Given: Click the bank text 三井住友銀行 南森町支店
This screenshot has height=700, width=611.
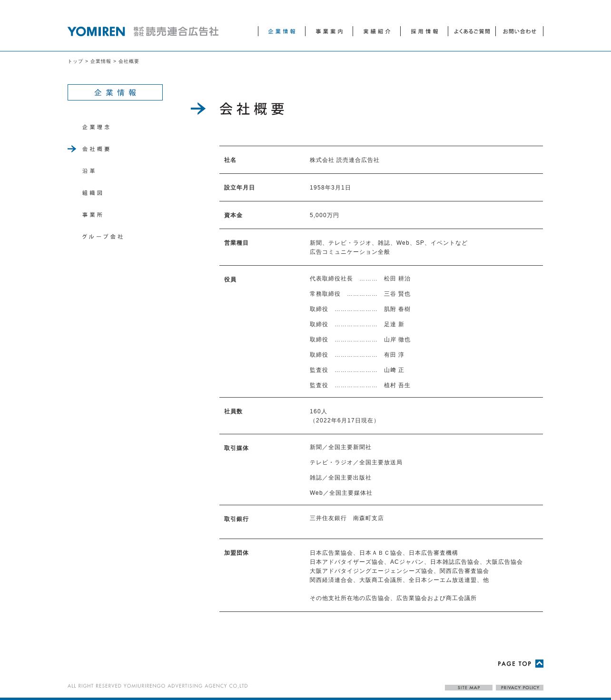Looking at the screenshot, I should tap(347, 518).
